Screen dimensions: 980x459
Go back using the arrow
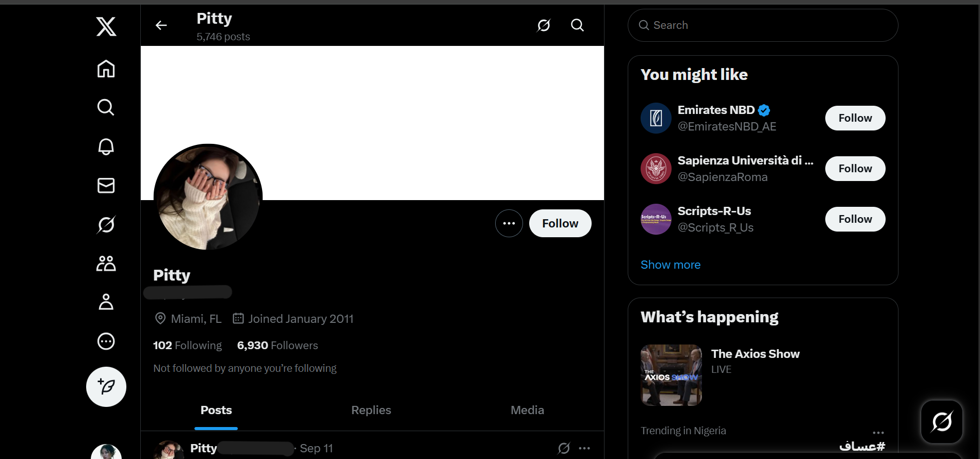[161, 25]
